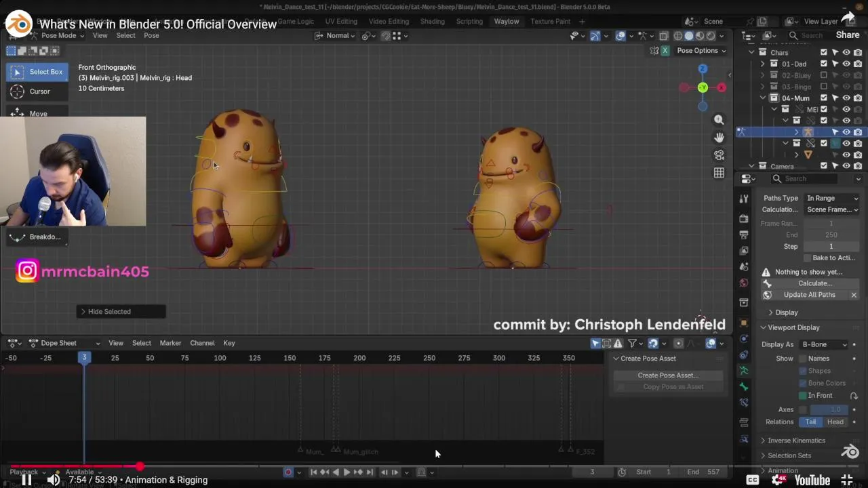Switch orthographic/perspective with grid icon
The image size is (868, 488).
tap(719, 173)
